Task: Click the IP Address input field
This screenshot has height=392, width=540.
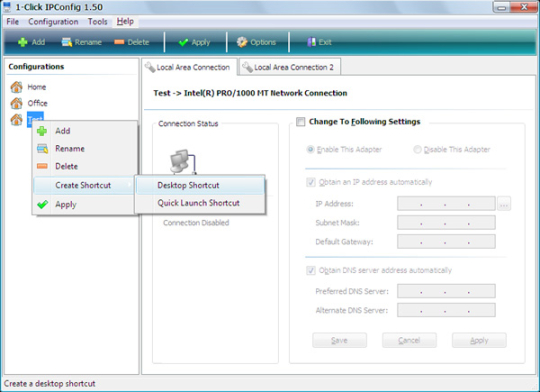Action: 446,204
